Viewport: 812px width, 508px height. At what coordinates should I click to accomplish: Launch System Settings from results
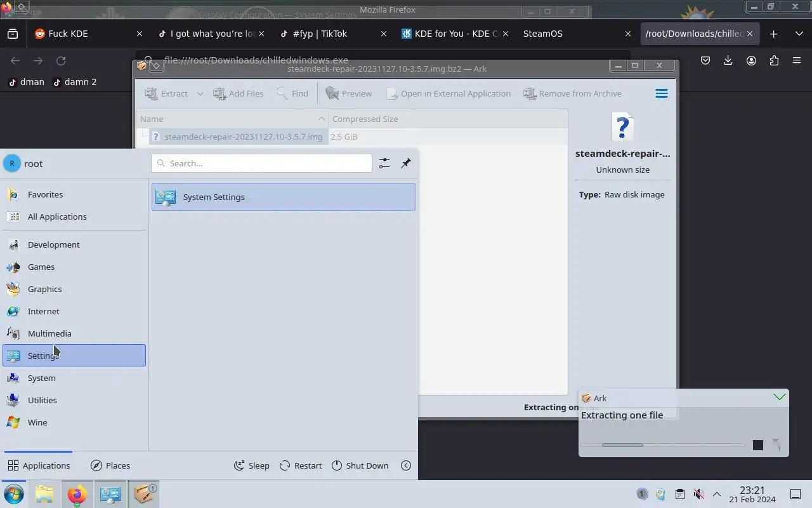point(284,197)
